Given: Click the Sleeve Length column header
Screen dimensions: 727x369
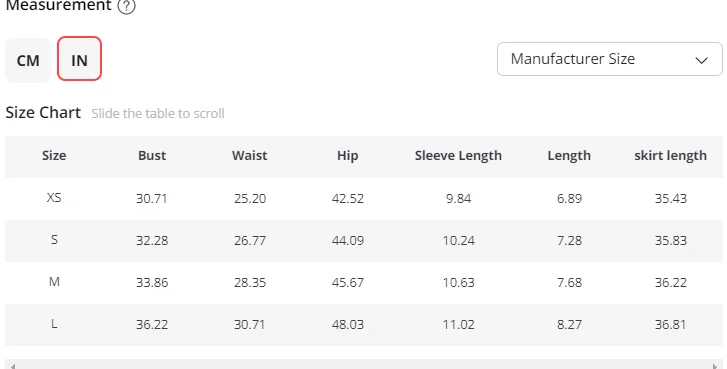Looking at the screenshot, I should pyautogui.click(x=458, y=156).
